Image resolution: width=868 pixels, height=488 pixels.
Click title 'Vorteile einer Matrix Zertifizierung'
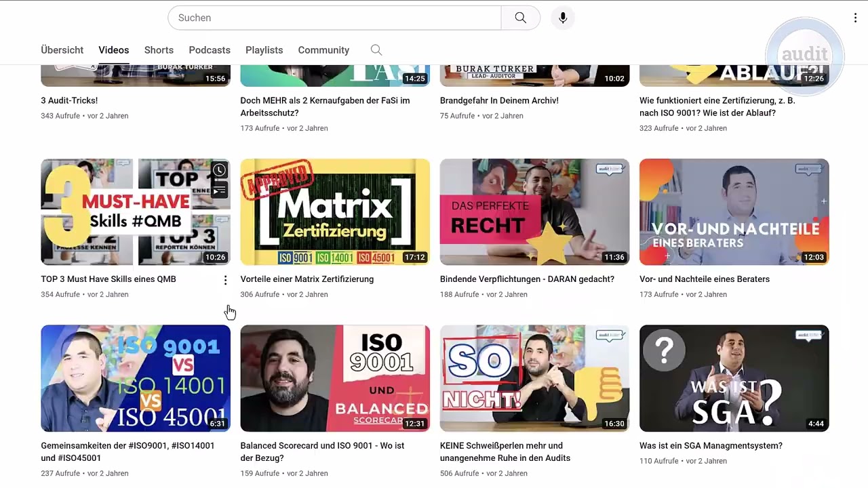(x=307, y=279)
